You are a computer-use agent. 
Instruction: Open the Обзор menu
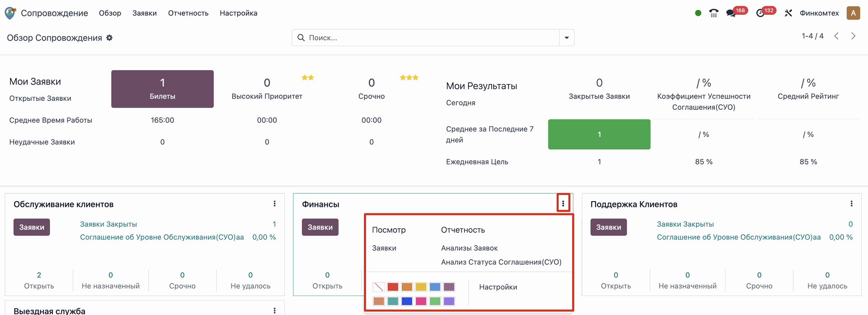[x=110, y=13]
